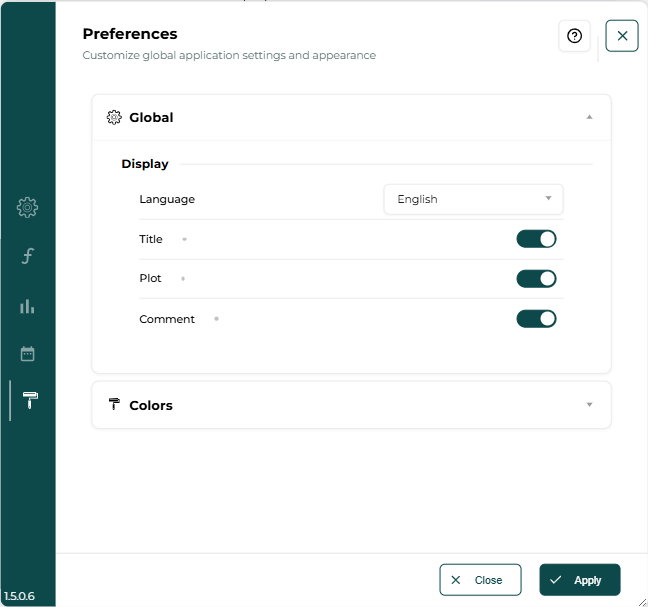The width and height of the screenshot is (648, 607).
Task: Click the info dot next to Comment
Action: point(216,319)
